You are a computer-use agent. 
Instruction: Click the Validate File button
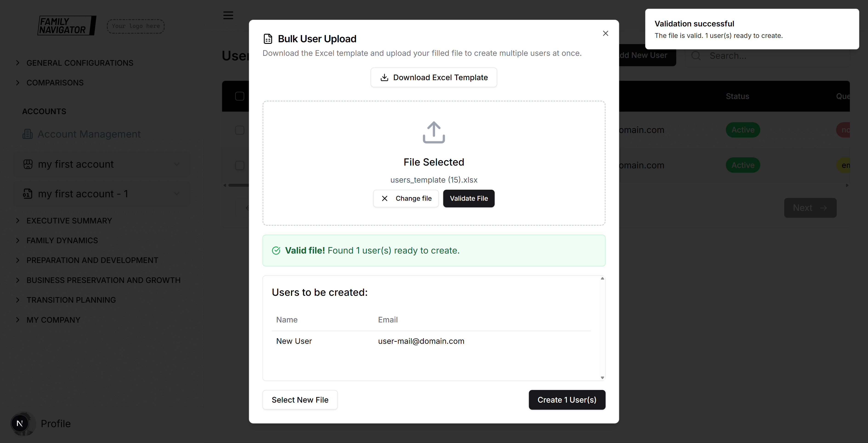[x=469, y=198]
